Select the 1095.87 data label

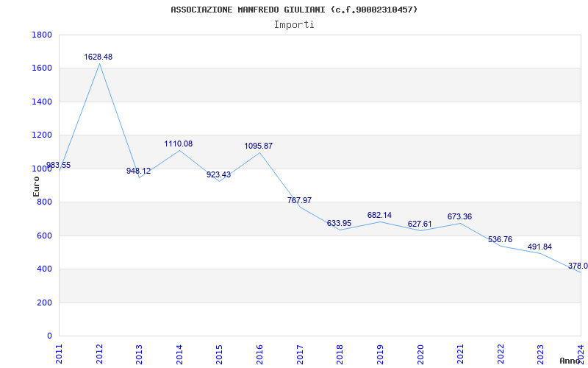[x=259, y=146]
